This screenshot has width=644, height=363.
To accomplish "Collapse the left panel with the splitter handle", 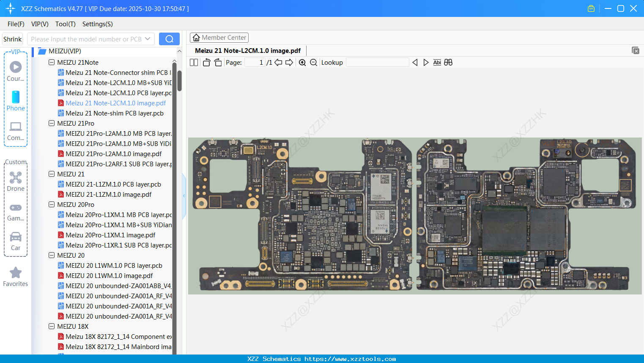I will tap(184, 196).
